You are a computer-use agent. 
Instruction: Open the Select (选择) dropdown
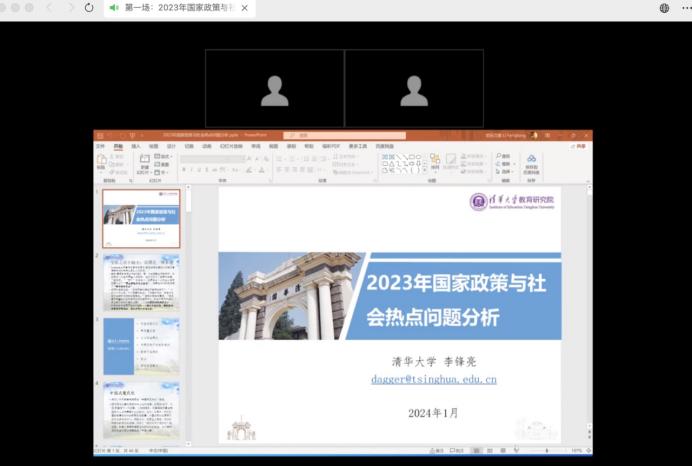tap(505, 171)
